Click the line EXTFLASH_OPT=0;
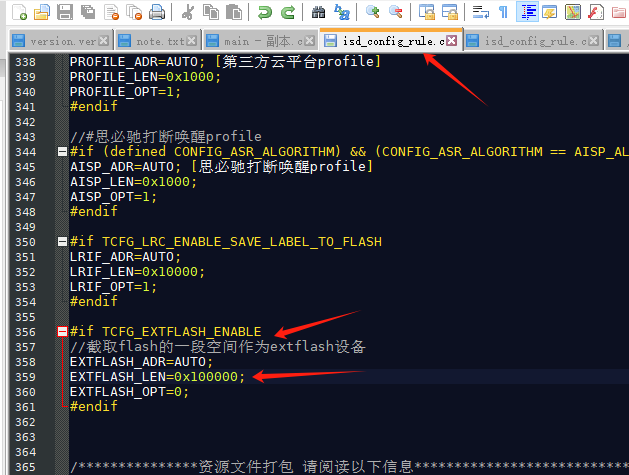This screenshot has width=629, height=475. [129, 392]
